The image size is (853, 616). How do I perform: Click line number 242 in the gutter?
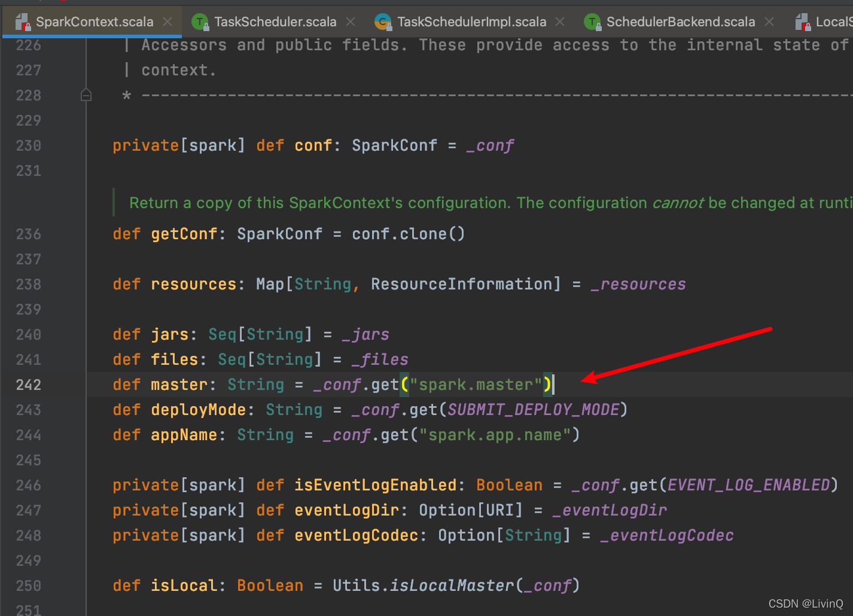point(29,385)
